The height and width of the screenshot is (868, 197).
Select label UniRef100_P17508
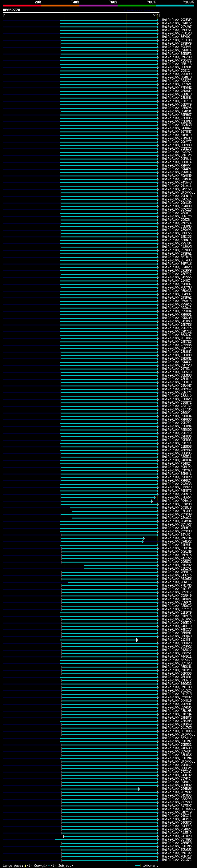coord(176,802)
